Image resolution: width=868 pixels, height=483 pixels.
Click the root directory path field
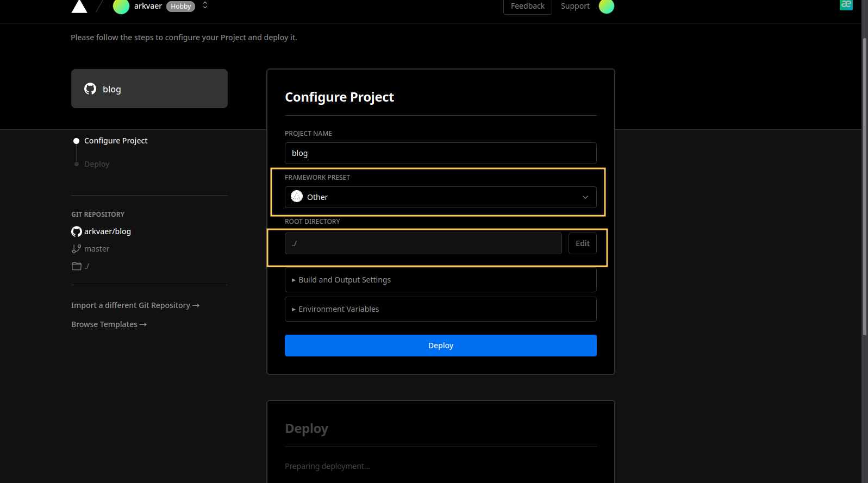tap(423, 243)
